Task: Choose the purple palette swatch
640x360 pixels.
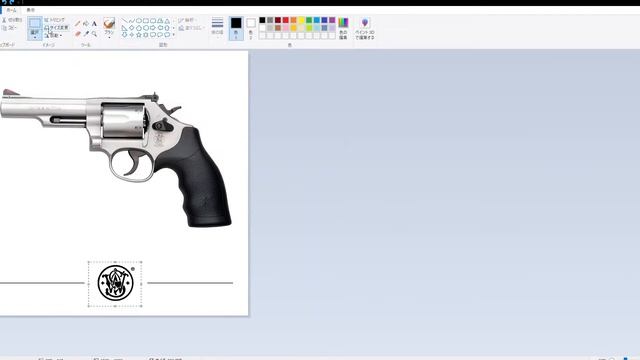Action: (x=332, y=20)
